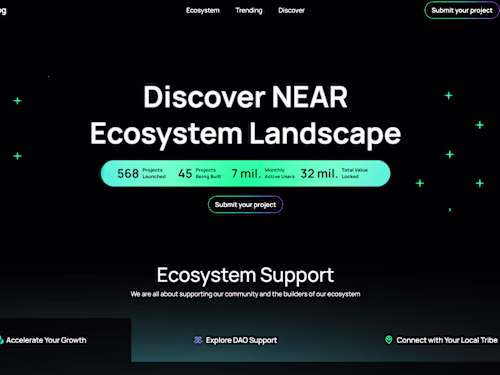Screen dimensions: 500x375
Task: Open the Ecosystem nav item
Action: pyautogui.click(x=203, y=10)
